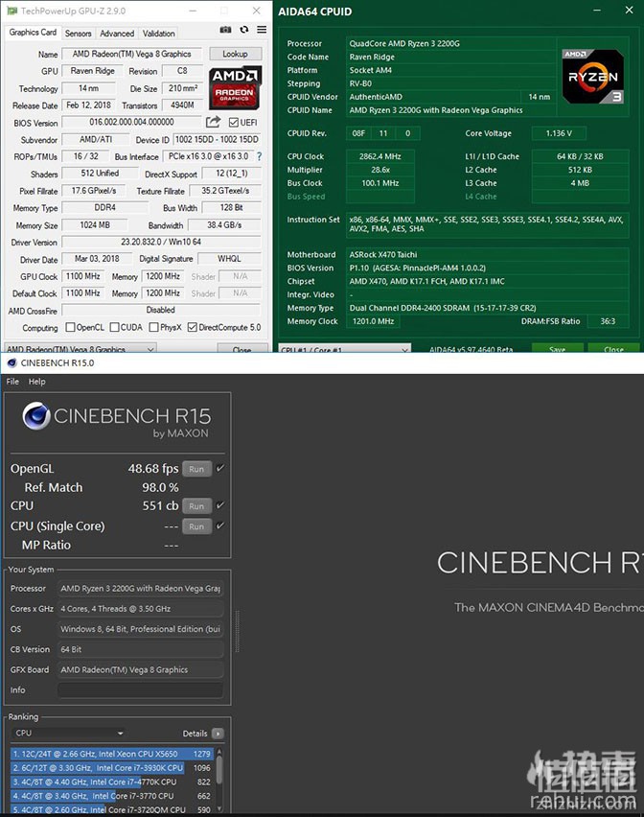Run the CPU benchmark

click(x=196, y=506)
